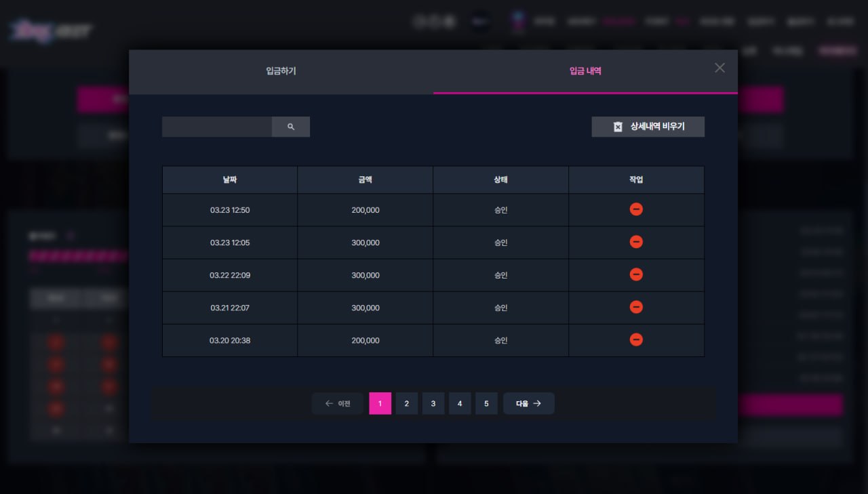Delete the 03.20 20:38 deposit entry
The width and height of the screenshot is (868, 494).
(636, 339)
